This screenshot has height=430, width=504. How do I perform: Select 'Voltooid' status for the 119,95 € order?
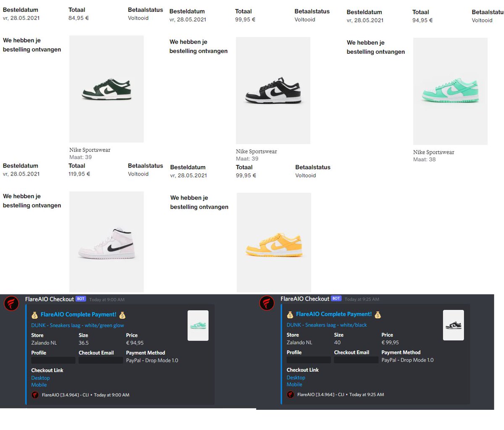coord(138,174)
